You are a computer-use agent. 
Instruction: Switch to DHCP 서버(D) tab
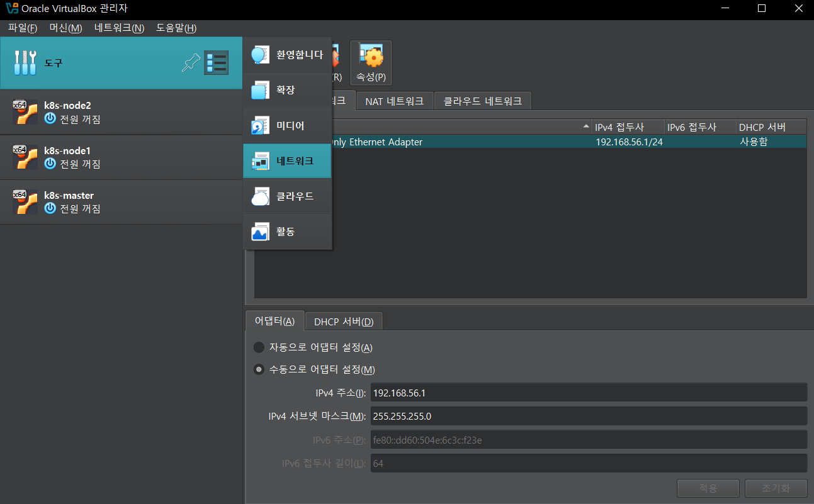(x=344, y=322)
